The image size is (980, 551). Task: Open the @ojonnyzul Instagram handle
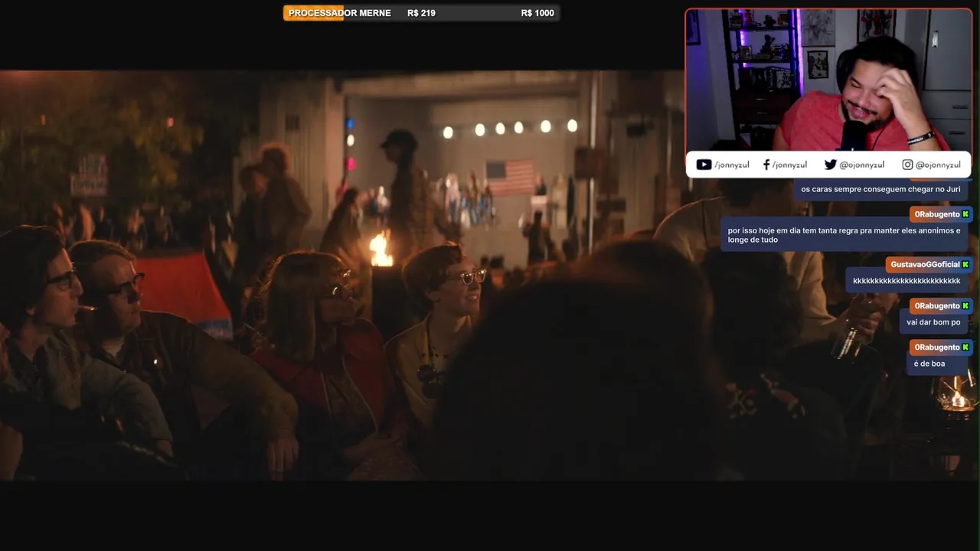pyautogui.click(x=938, y=165)
